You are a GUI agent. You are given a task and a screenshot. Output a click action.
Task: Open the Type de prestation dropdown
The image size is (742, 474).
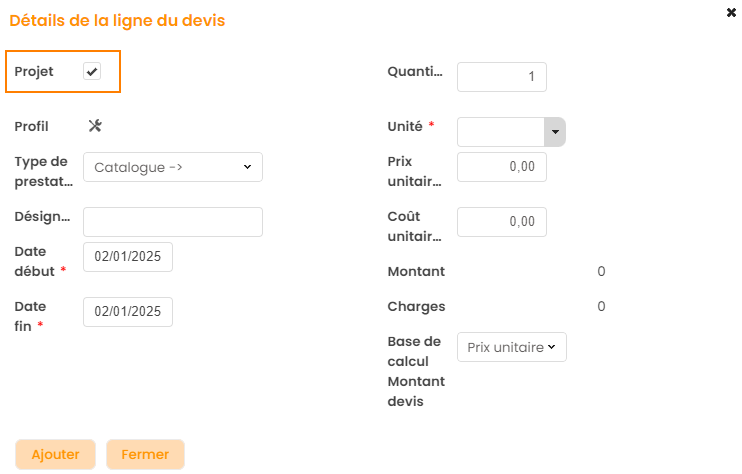173,167
